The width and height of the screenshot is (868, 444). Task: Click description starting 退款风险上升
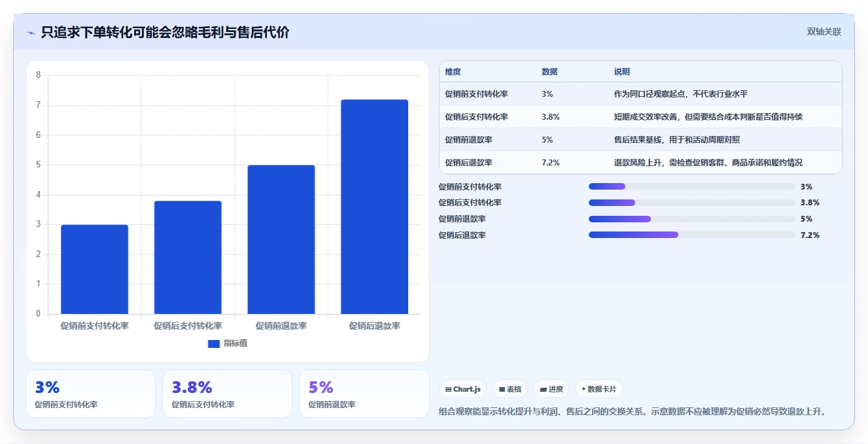(x=708, y=163)
